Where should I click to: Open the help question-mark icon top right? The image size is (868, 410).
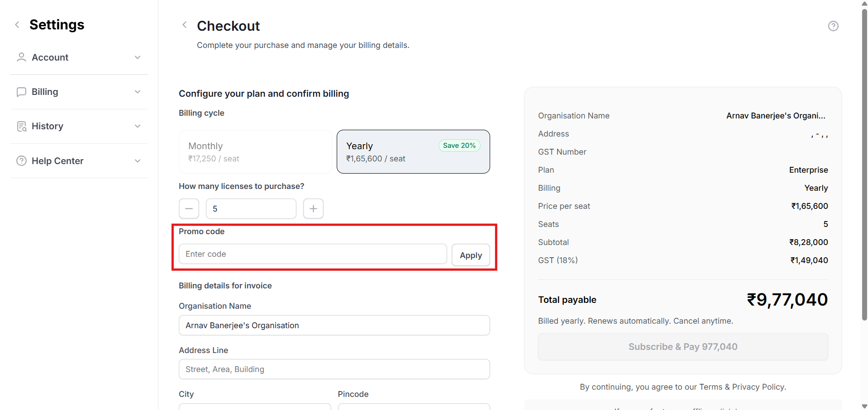coord(833,26)
